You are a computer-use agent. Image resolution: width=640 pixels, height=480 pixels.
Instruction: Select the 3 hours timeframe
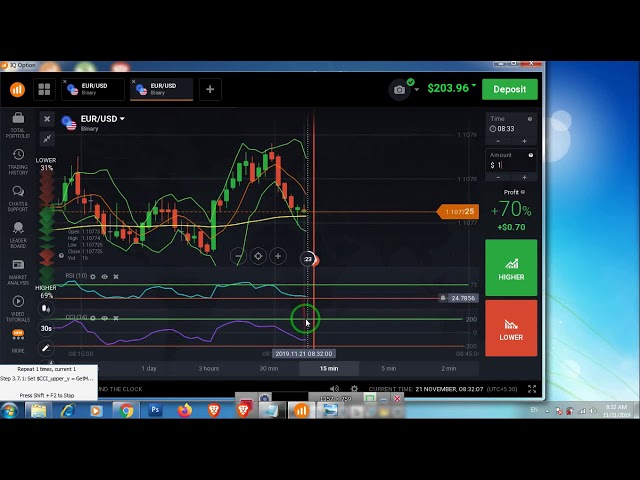(x=209, y=369)
